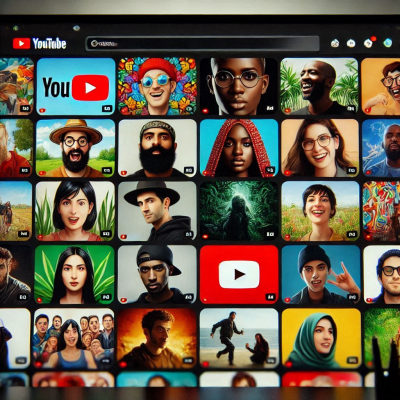Click red channel dot on group of people thumbnail
Image resolution: width=400 pixels, height=400 pixels.
[x=39, y=364]
